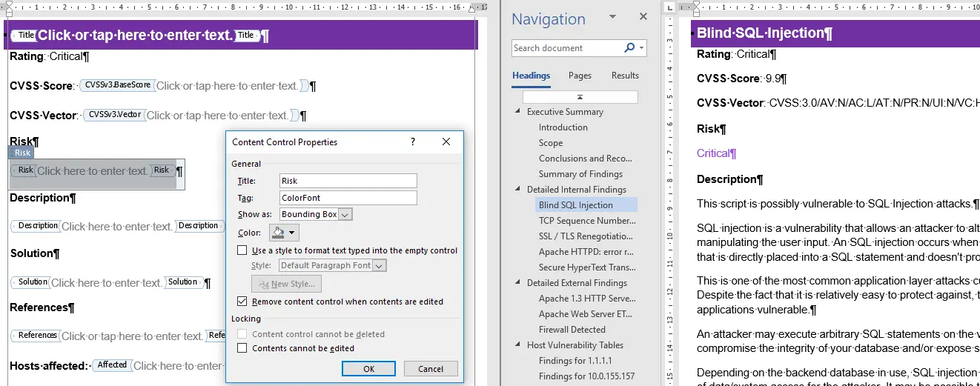This screenshot has width=980, height=386.
Task: Go to 'Introduction' heading in Navigation
Action: click(563, 127)
